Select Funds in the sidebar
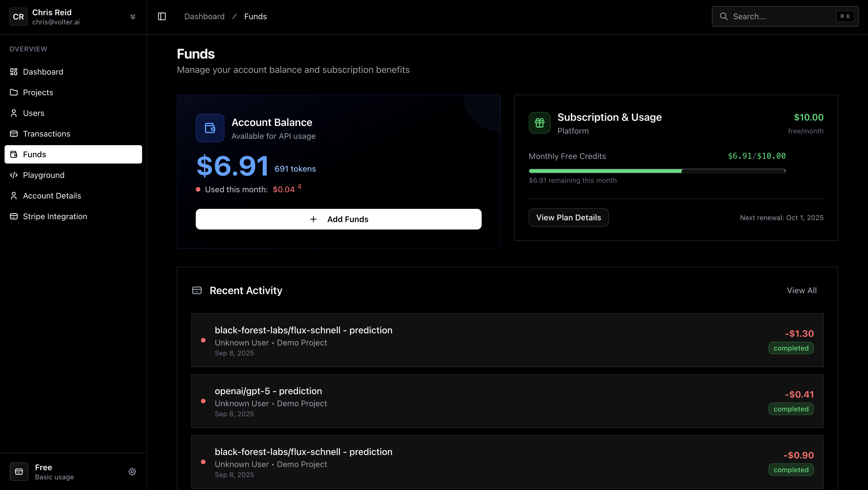Screen dimensions: 868x490 [73, 154]
